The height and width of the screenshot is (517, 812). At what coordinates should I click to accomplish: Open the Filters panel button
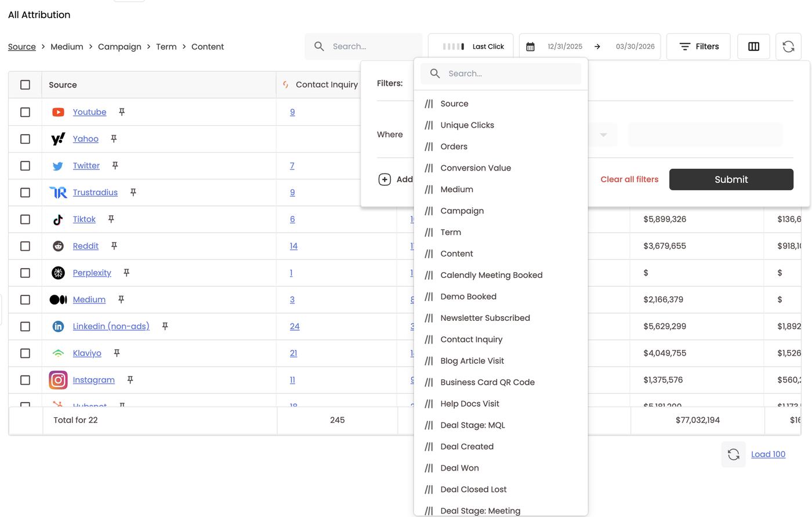[698, 46]
